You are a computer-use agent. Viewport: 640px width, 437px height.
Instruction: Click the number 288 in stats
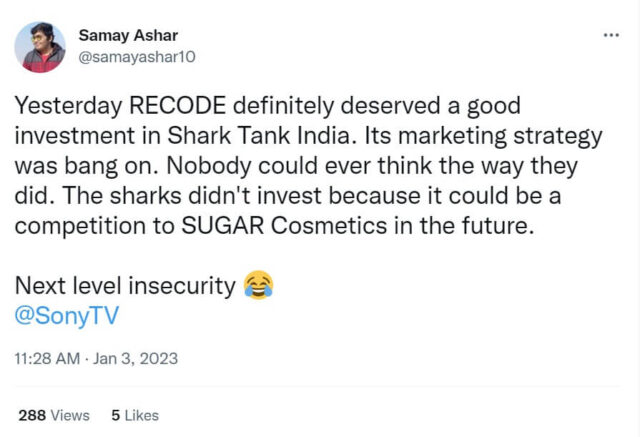32,415
